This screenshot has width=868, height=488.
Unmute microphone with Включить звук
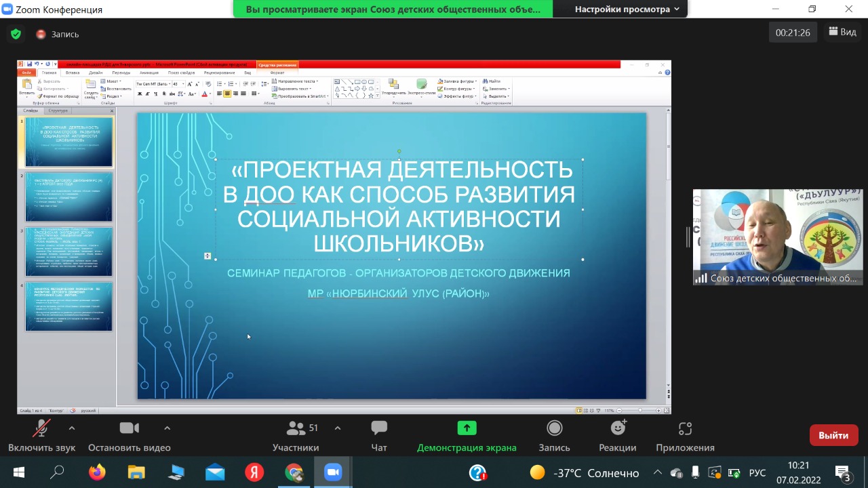pyautogui.click(x=41, y=436)
